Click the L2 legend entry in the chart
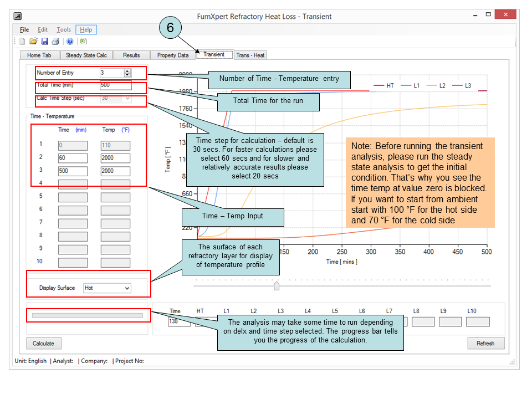 coord(436,85)
